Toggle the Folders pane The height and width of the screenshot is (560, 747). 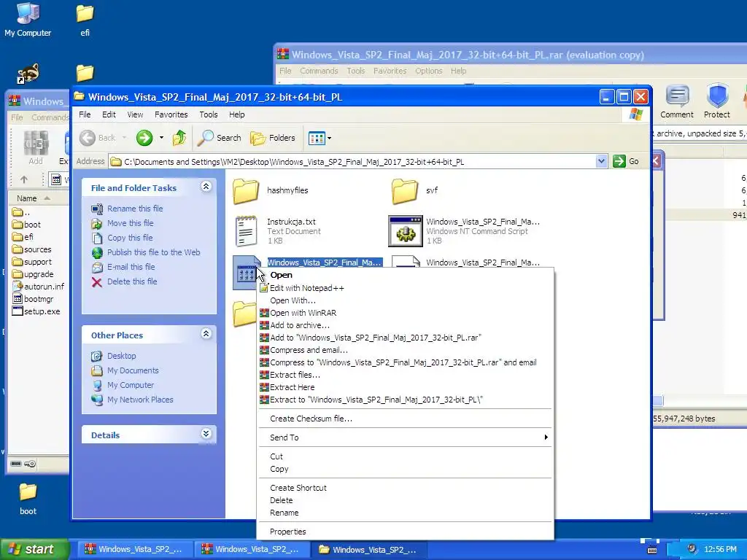pyautogui.click(x=273, y=138)
